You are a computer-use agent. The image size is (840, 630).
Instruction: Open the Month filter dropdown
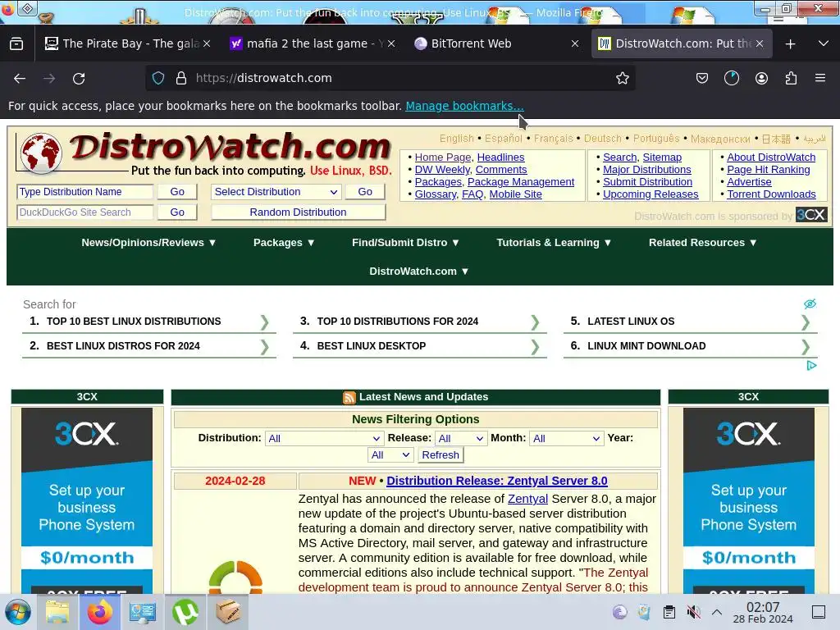(566, 438)
